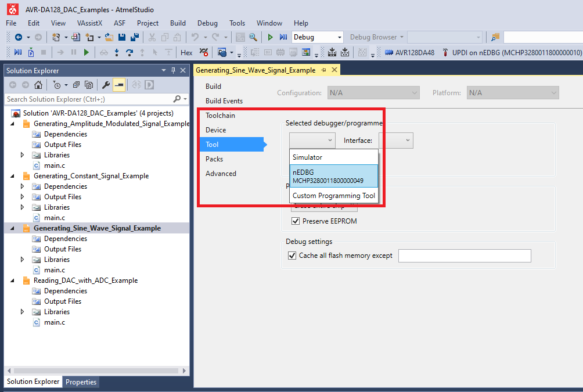Click the Save All icon
The image size is (583, 392).
pyautogui.click(x=135, y=37)
